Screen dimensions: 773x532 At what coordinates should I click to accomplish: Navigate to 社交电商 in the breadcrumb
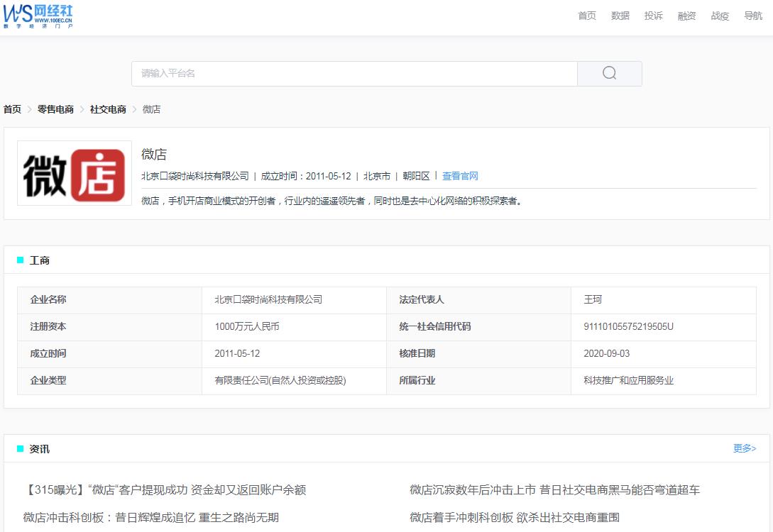pyautogui.click(x=107, y=109)
